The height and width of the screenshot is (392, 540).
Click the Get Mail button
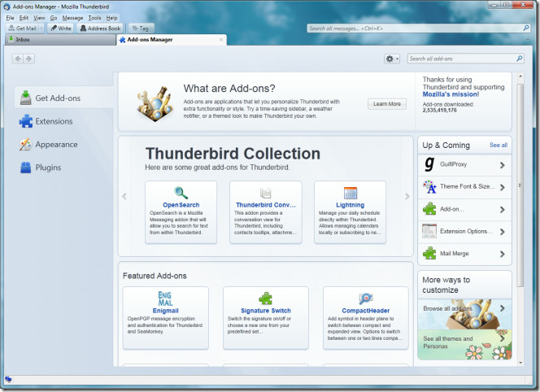tap(22, 28)
